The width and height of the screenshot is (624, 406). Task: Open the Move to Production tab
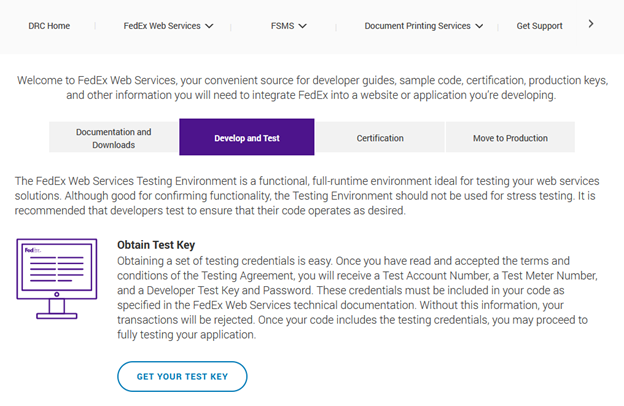[510, 138]
